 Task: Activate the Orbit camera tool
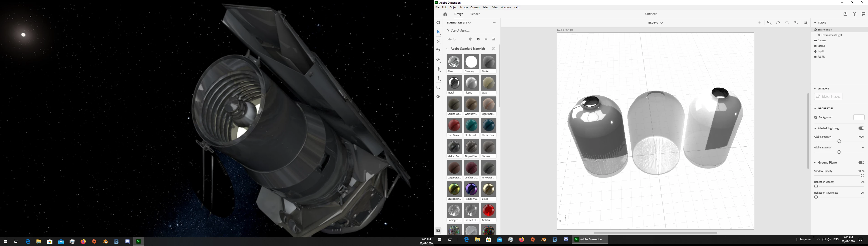click(438, 60)
